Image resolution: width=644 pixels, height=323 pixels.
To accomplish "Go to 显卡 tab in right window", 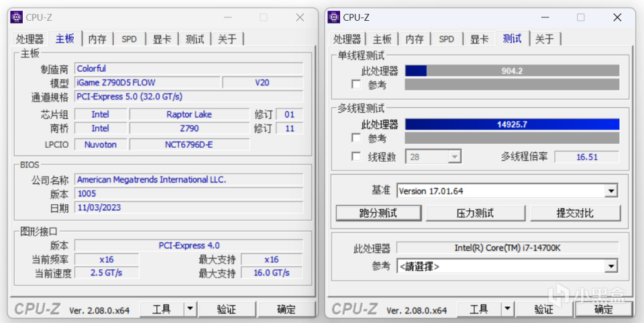I will coord(479,39).
